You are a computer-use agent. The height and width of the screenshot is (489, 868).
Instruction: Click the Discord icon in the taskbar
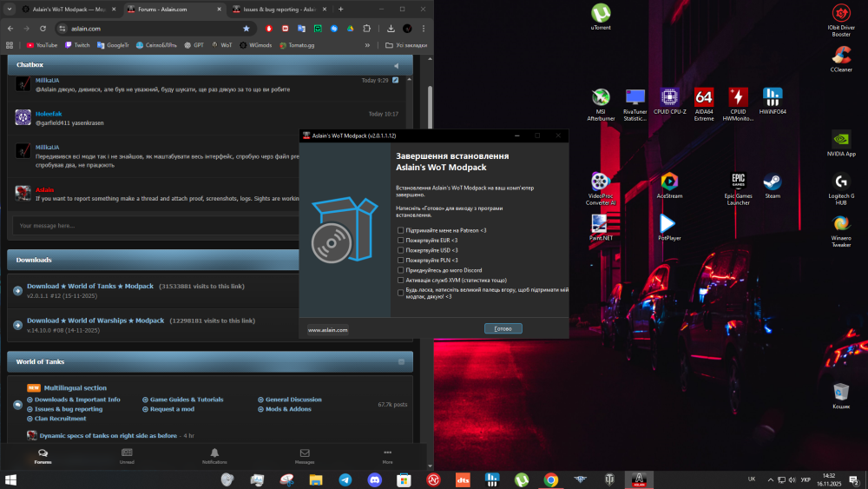point(375,479)
